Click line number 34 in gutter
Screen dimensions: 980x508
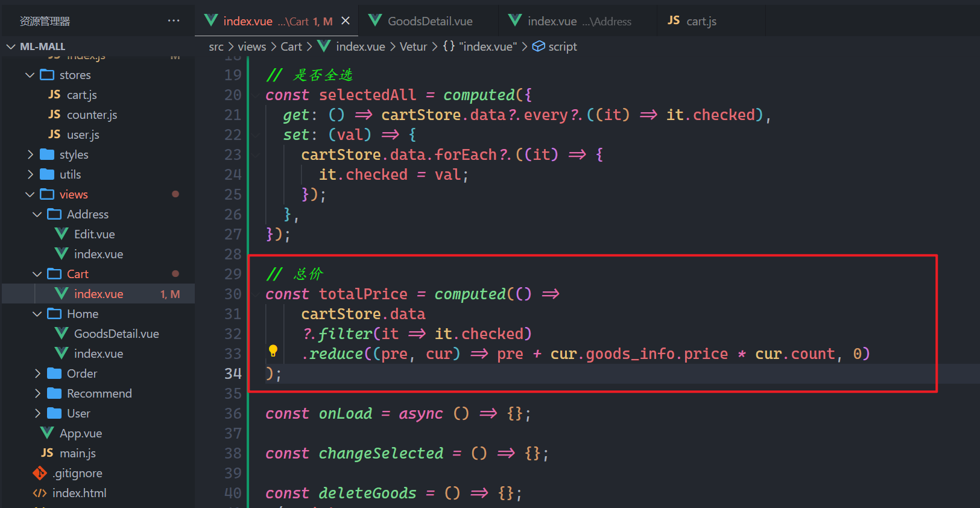pyautogui.click(x=233, y=374)
